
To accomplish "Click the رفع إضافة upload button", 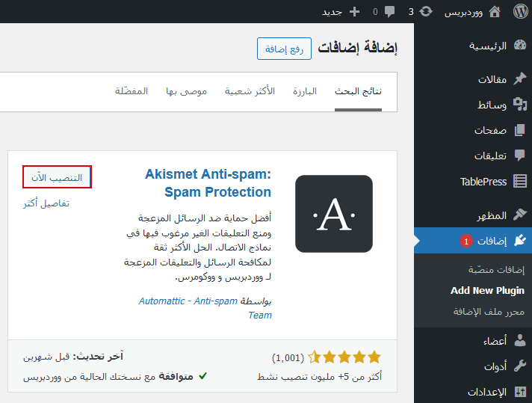I will [x=285, y=49].
